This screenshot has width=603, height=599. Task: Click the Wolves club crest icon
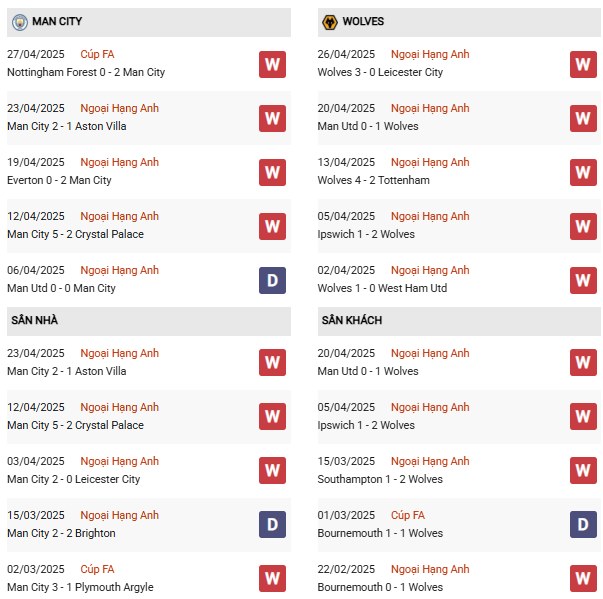coord(330,22)
